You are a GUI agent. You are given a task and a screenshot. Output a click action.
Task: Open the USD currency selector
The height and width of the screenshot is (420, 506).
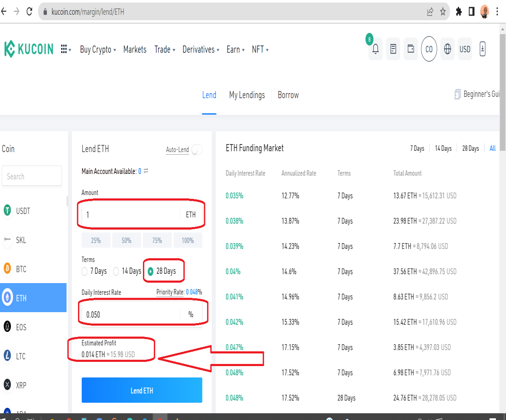465,49
